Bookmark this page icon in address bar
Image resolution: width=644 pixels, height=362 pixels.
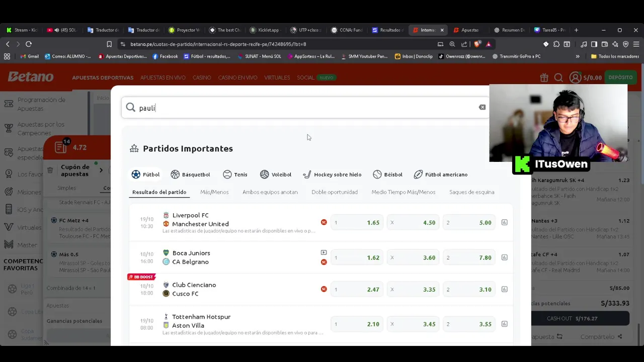tap(109, 44)
